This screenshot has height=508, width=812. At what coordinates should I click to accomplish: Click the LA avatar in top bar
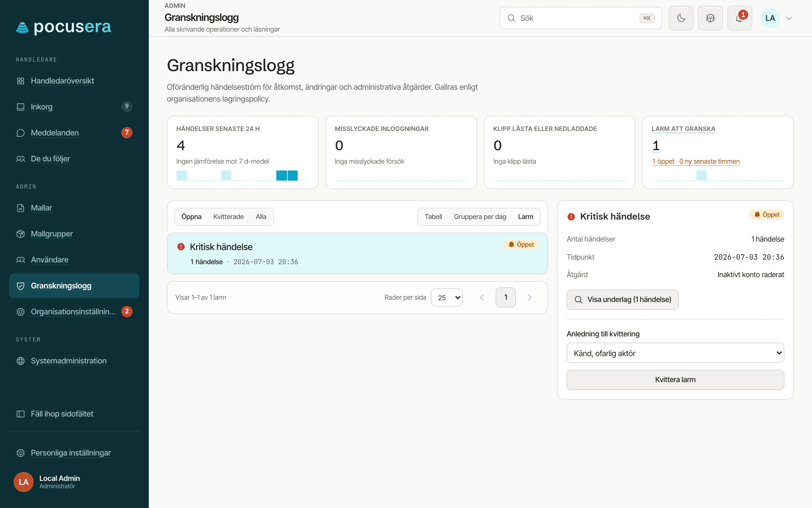tap(770, 18)
